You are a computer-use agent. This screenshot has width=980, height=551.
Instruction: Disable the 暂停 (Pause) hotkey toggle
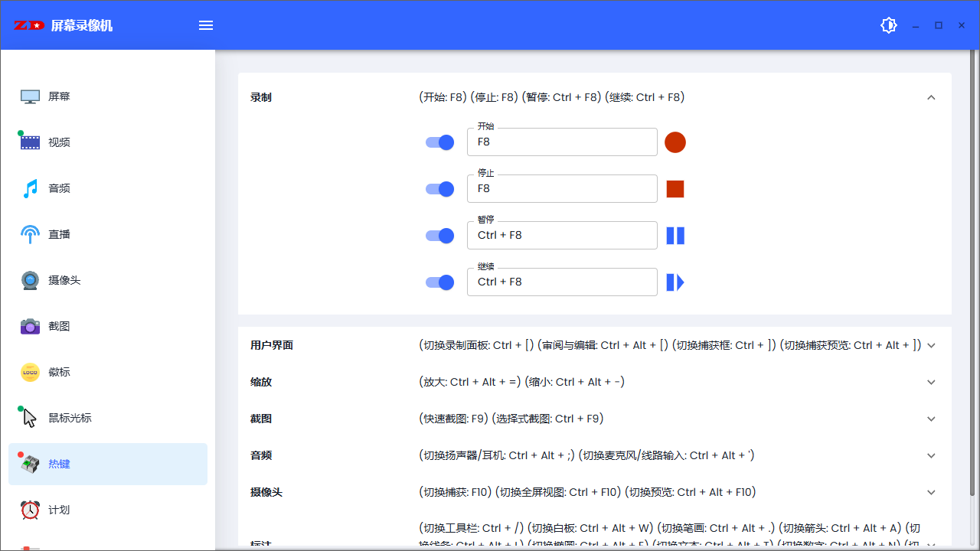(x=439, y=235)
